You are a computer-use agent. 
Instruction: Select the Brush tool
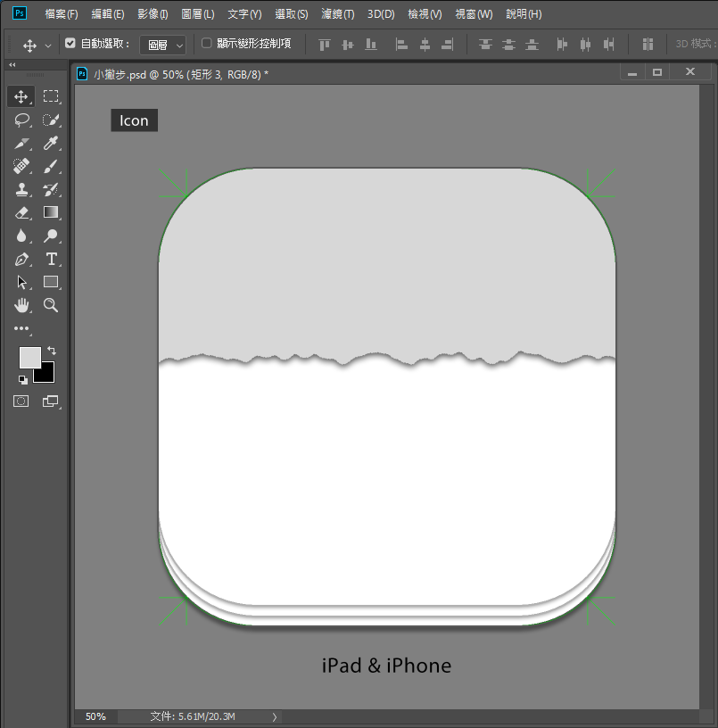(x=51, y=166)
